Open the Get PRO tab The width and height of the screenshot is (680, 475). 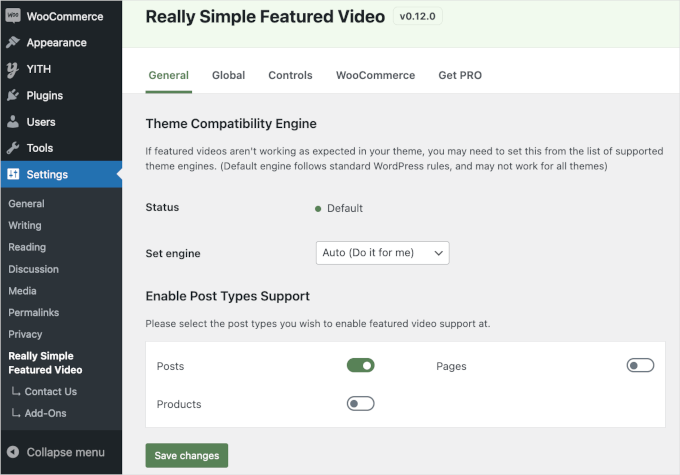[x=460, y=75]
